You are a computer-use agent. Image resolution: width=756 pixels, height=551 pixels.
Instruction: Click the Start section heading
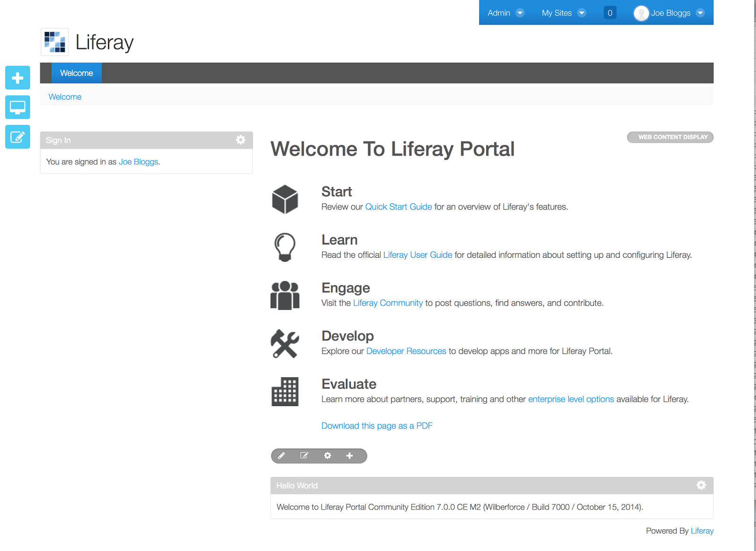point(336,192)
